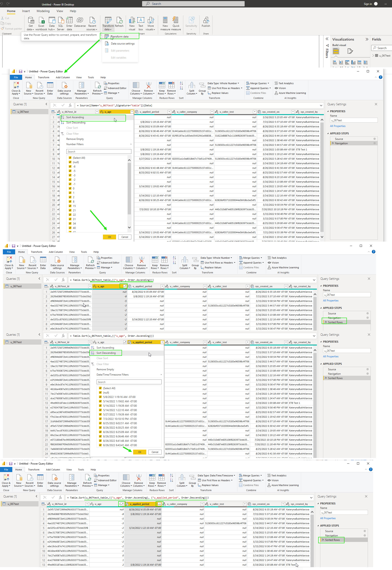Focus the Search box in Power BI title bar
Image resolution: width=392 pixels, height=570 pixels.
[193, 4]
